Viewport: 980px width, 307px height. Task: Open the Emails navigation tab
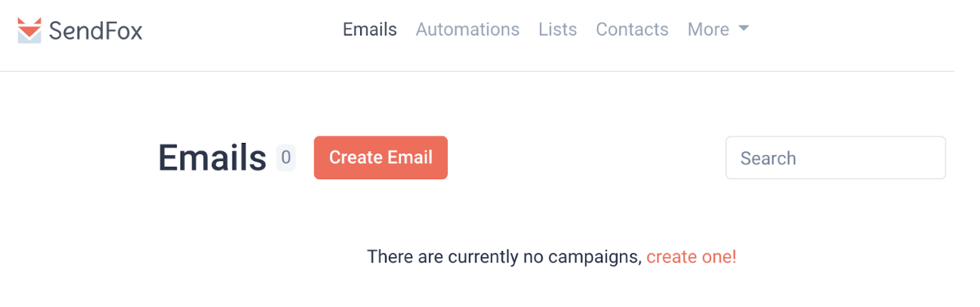coord(369,29)
